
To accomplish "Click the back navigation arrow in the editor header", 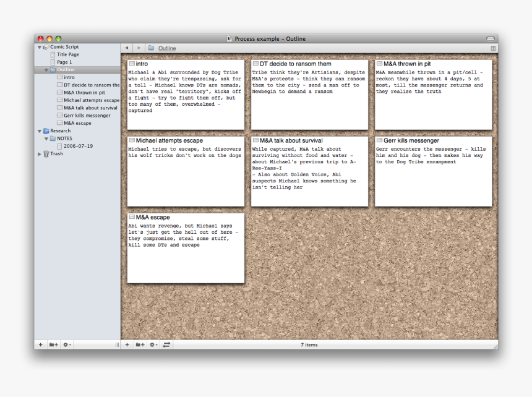I will point(126,48).
